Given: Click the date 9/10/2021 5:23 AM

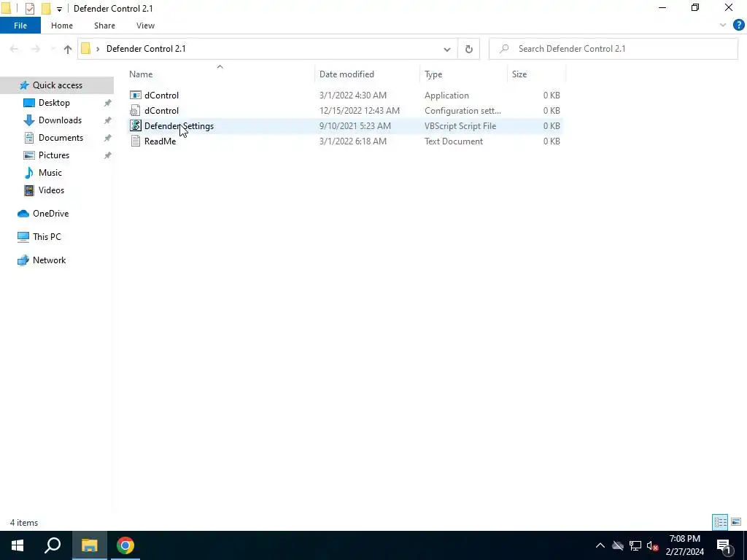Looking at the screenshot, I should [x=355, y=125].
